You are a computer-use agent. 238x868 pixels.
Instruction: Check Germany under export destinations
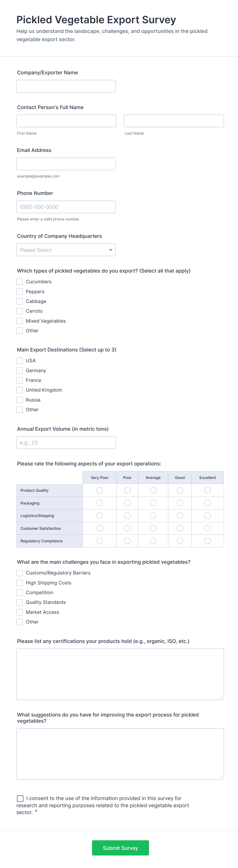click(x=20, y=370)
